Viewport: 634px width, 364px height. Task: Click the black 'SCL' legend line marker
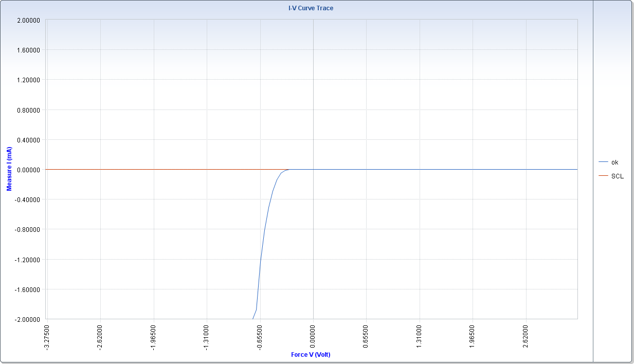604,176
